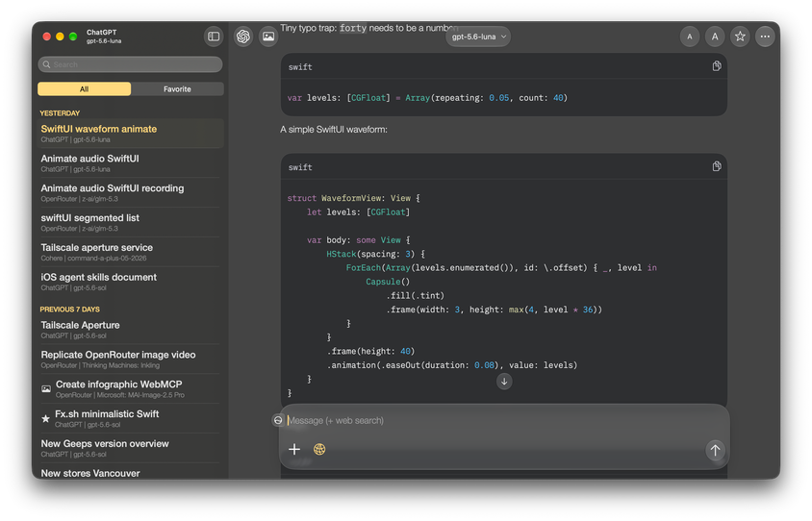
Task: Open Replicate OpenRouter image video chat
Action: tap(130, 360)
